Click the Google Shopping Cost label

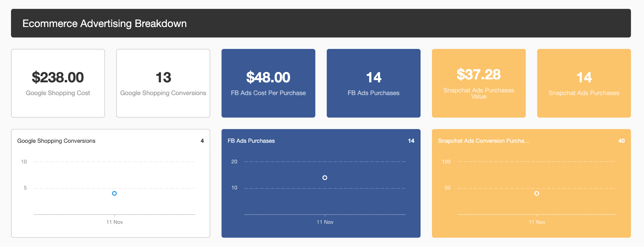coord(58,93)
